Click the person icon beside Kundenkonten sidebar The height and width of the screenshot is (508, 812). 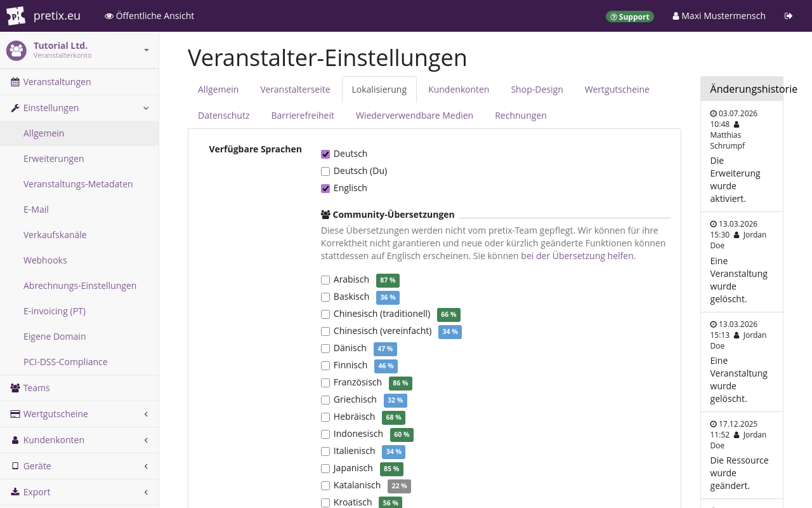coord(15,440)
